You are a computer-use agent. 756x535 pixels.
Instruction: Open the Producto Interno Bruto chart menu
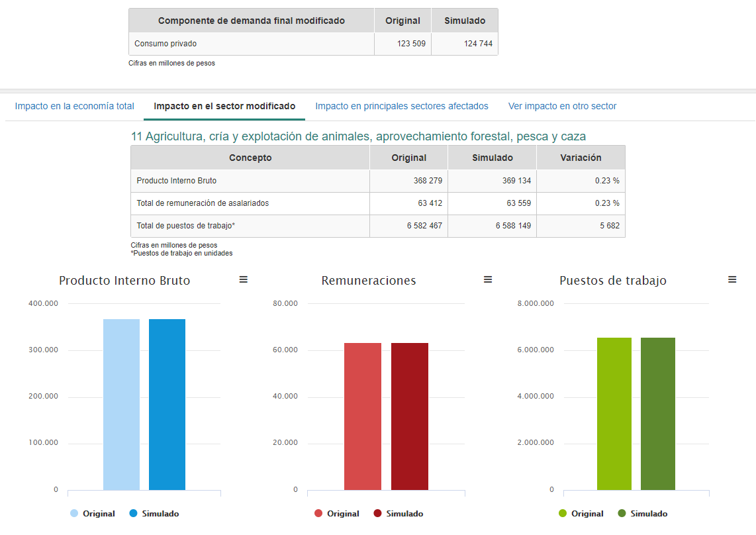pos(243,280)
